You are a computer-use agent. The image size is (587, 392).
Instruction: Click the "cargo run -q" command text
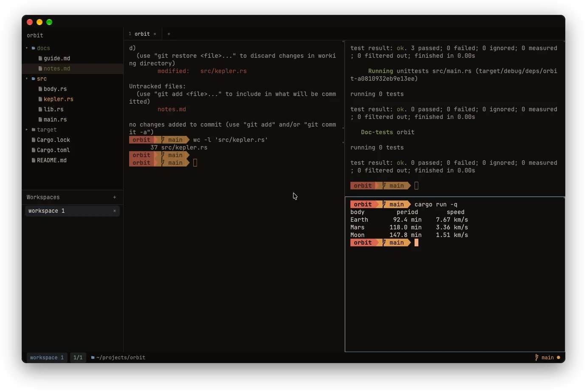click(436, 204)
